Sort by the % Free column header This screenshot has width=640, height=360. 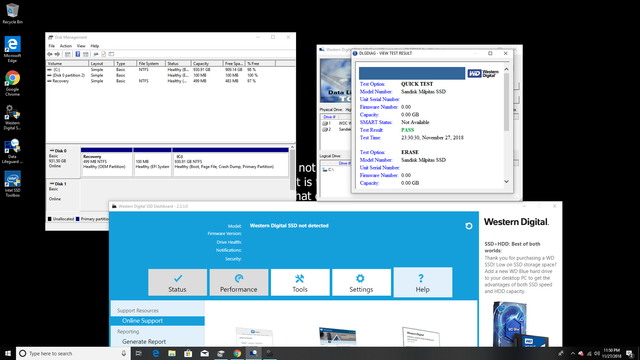(x=260, y=64)
